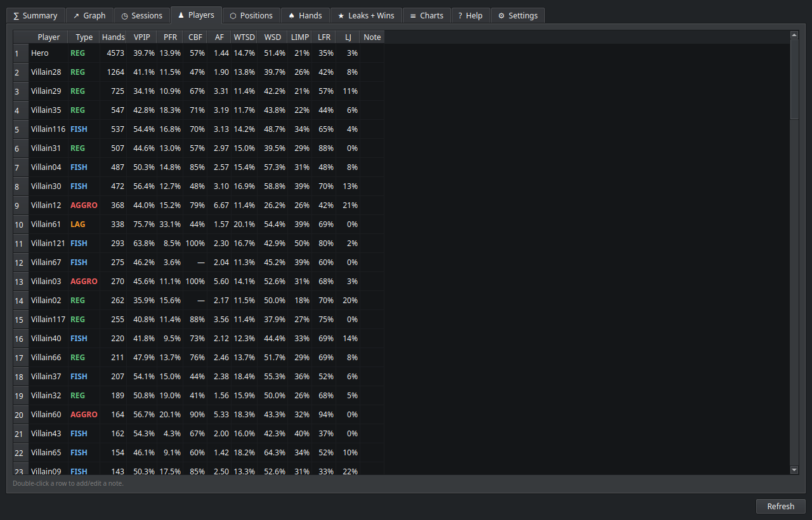Click row number 10 header
Viewport: 812px width, 520px height.
(21, 224)
